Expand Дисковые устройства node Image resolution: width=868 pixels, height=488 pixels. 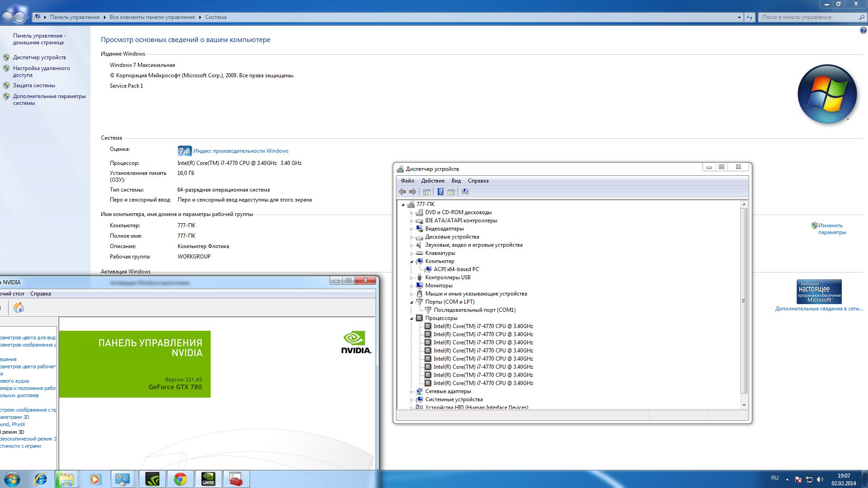click(412, 237)
